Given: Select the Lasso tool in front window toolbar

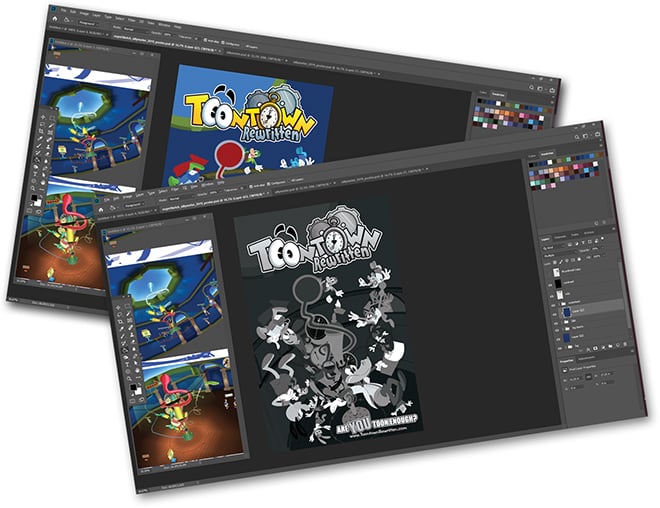Looking at the screenshot, I should click(120, 315).
